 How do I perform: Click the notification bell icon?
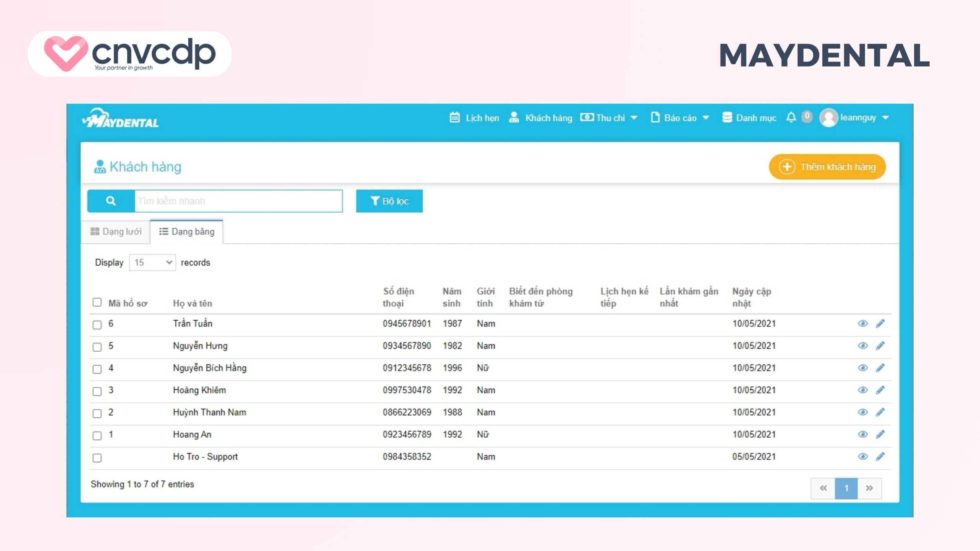point(791,117)
